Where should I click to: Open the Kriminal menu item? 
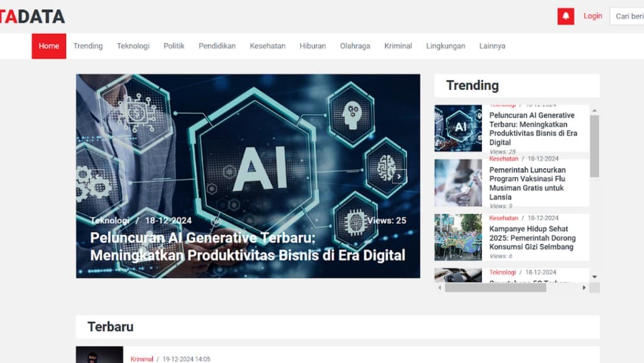tap(398, 46)
